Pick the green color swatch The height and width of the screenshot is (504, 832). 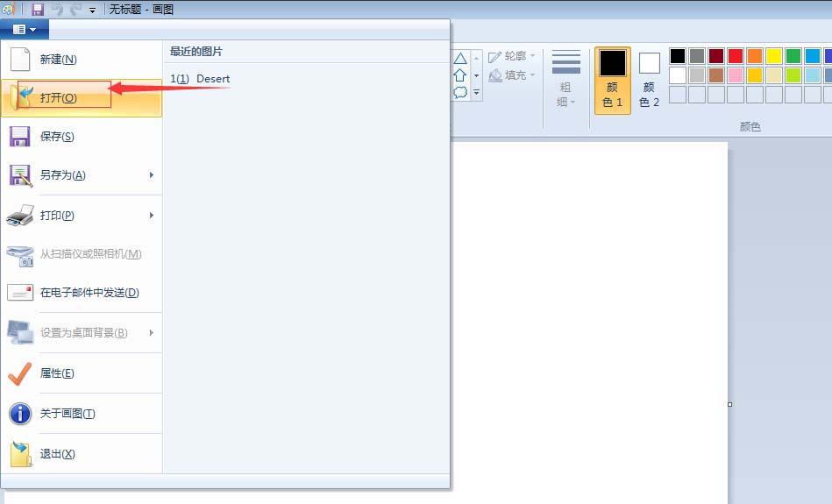coord(793,56)
